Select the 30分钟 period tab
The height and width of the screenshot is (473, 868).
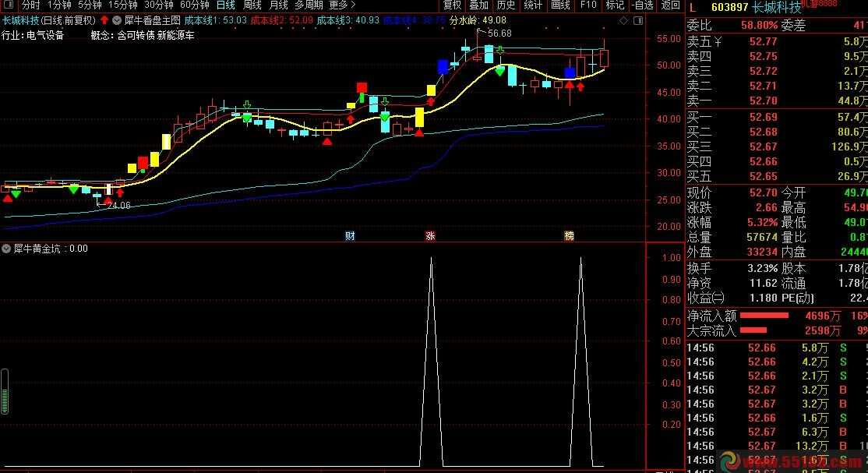click(x=158, y=5)
